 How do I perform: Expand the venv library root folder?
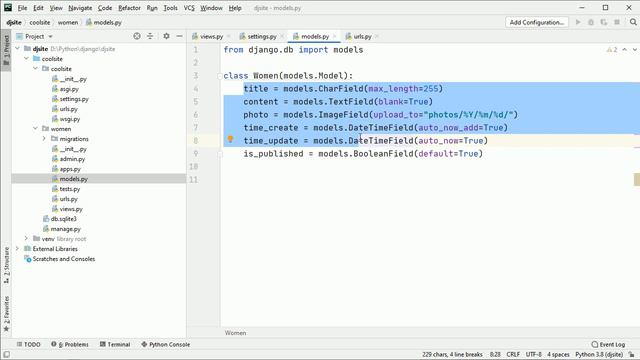pyautogui.click(x=27, y=239)
